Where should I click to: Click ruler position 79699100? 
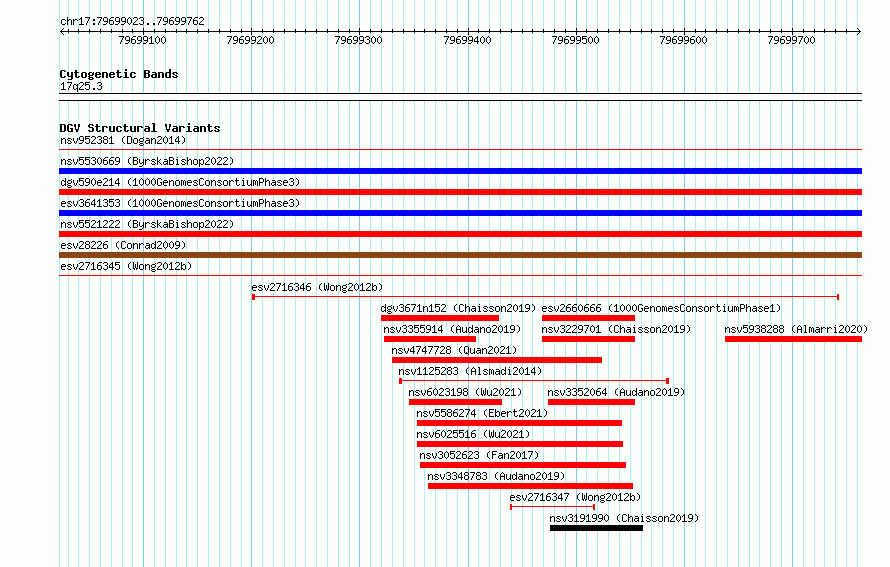point(142,40)
